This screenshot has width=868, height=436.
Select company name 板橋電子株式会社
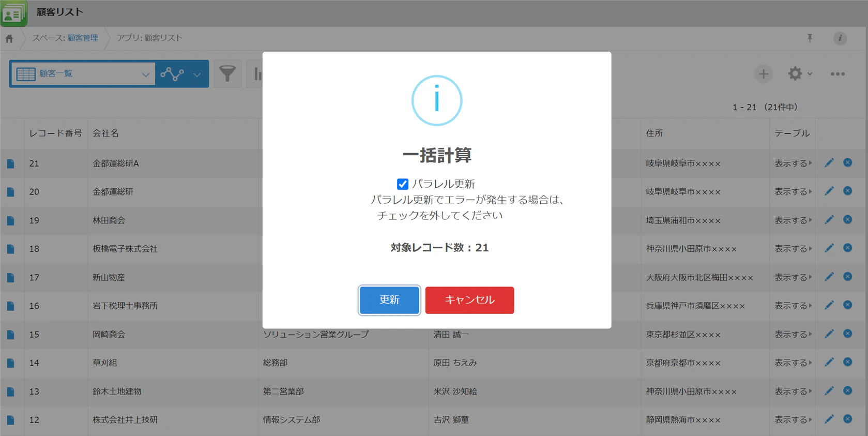(x=125, y=249)
